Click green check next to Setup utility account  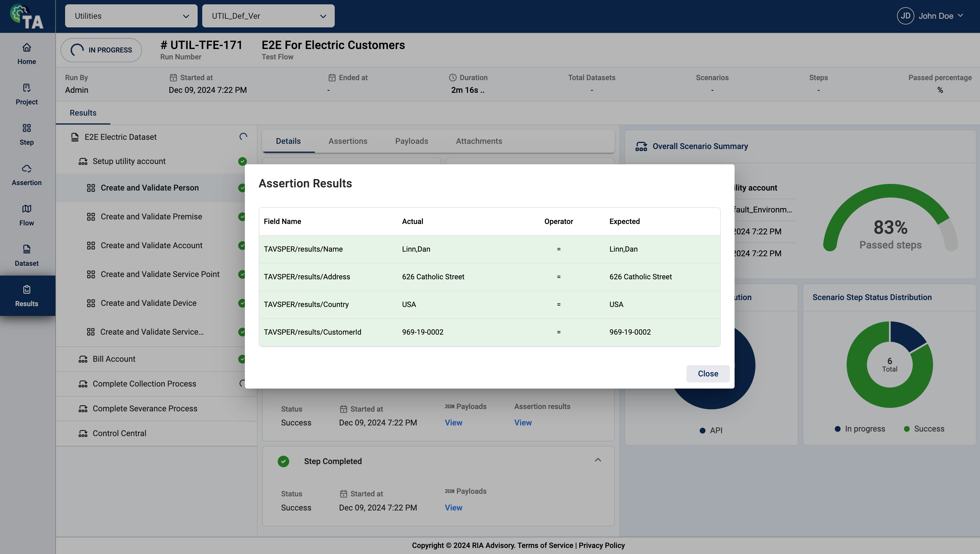(242, 161)
